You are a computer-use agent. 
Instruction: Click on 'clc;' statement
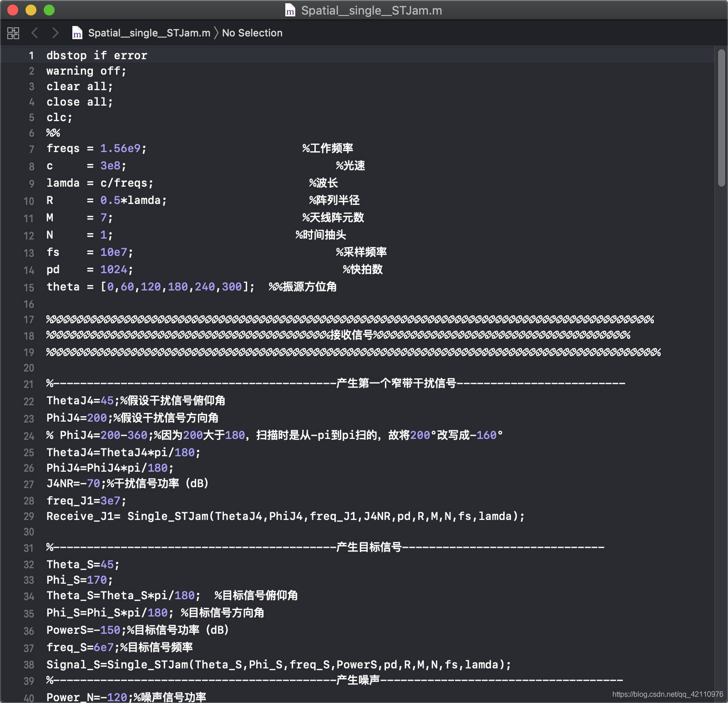pyautogui.click(x=59, y=117)
